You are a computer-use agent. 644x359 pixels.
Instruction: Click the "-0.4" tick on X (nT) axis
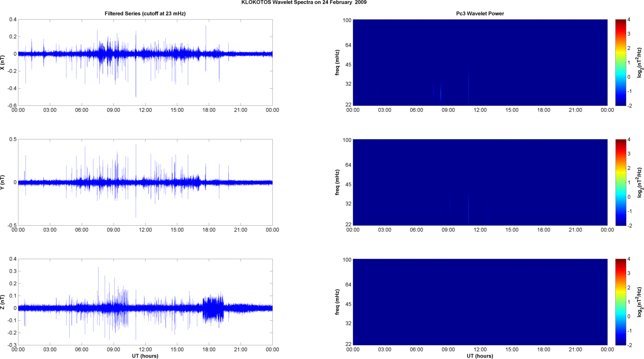[11, 88]
